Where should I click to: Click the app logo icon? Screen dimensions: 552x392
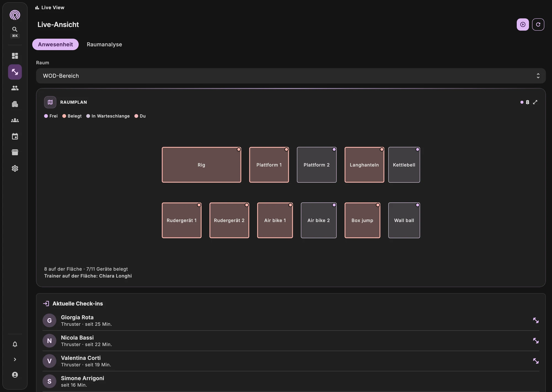click(15, 15)
